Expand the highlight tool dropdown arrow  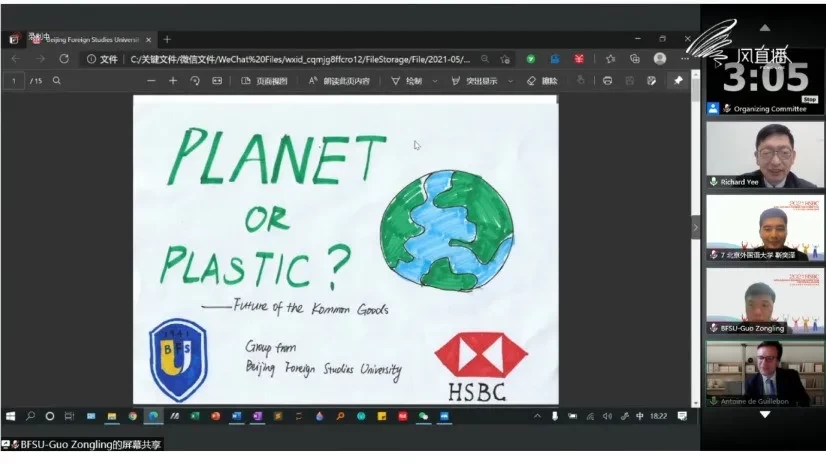click(x=510, y=81)
